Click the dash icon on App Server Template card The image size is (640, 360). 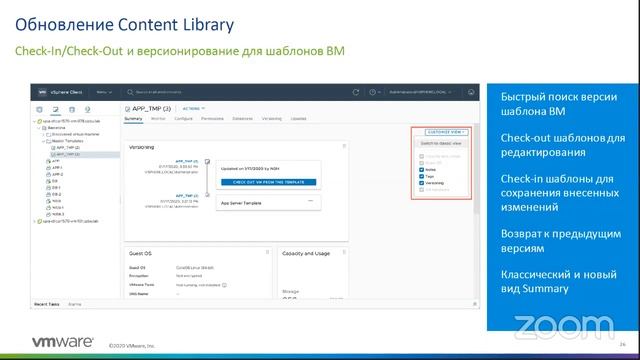pos(310,201)
